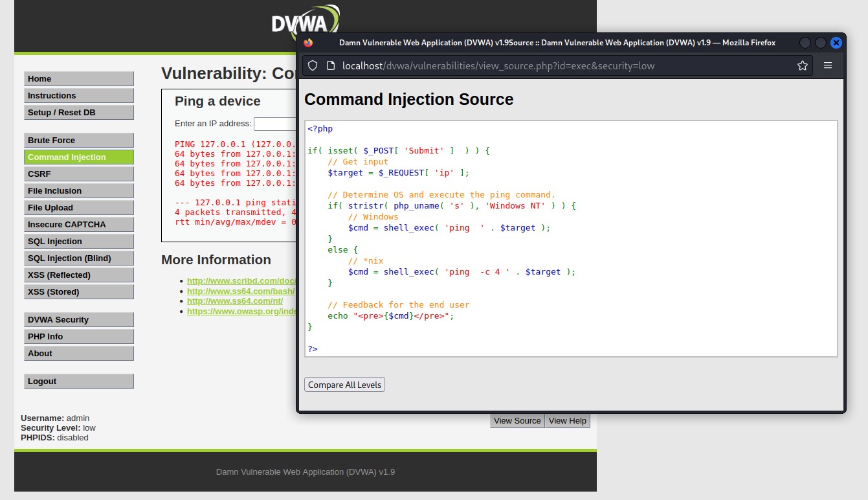Image resolution: width=868 pixels, height=500 pixels.
Task: Click the 'More Information' heading
Action: [216, 260]
